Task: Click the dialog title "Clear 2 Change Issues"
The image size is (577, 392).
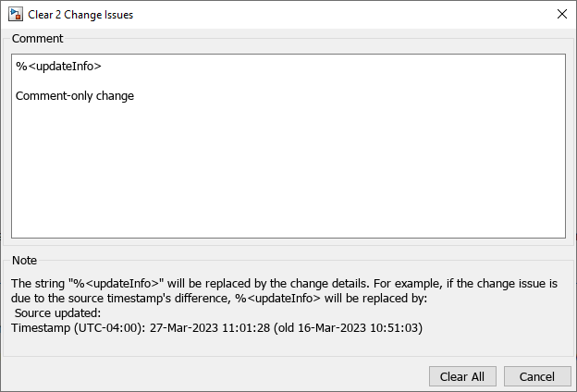Action: [x=80, y=14]
